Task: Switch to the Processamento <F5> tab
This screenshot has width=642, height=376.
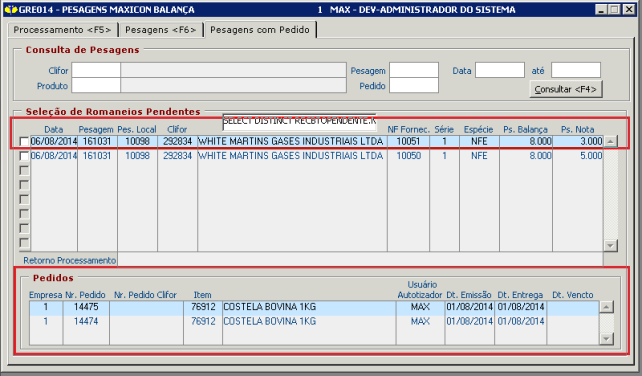Action: (x=63, y=30)
